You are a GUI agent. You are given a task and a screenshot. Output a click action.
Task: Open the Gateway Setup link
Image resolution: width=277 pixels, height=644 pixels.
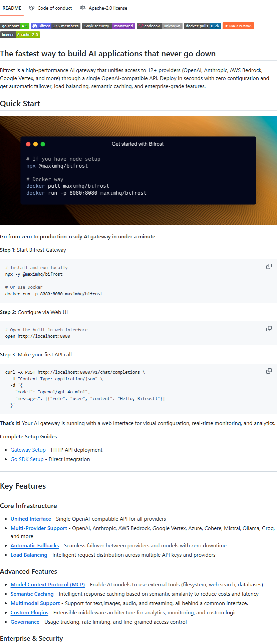point(28,450)
